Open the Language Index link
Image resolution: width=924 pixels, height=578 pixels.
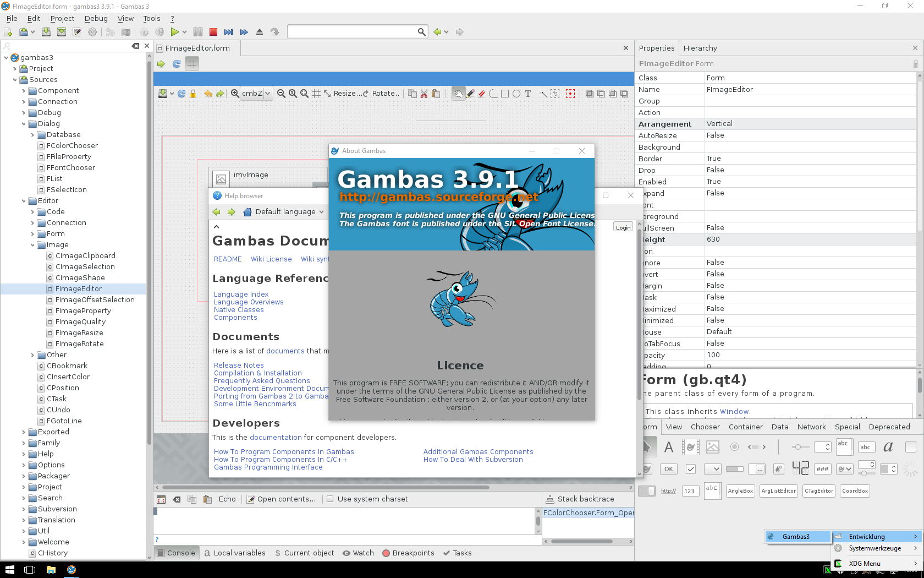tap(241, 295)
